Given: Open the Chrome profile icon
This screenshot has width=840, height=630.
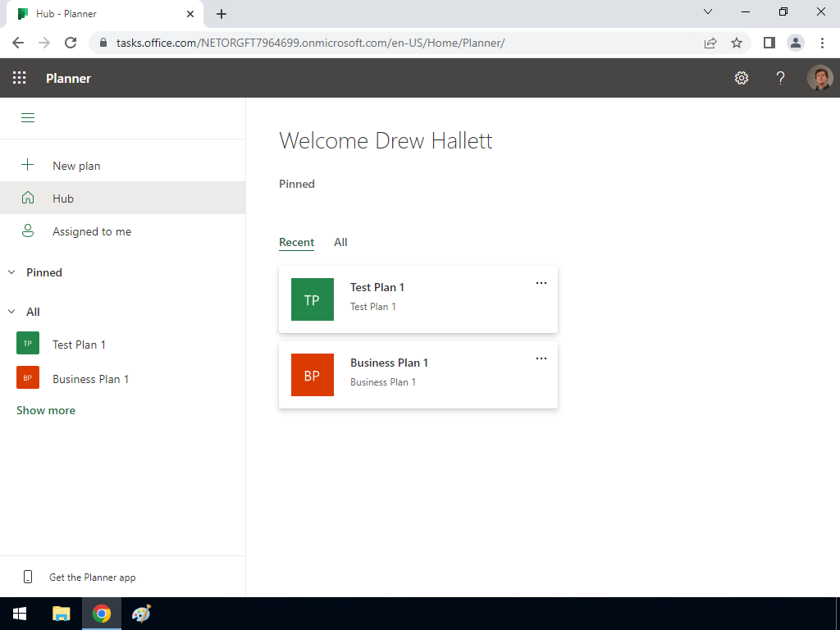Looking at the screenshot, I should coord(796,43).
